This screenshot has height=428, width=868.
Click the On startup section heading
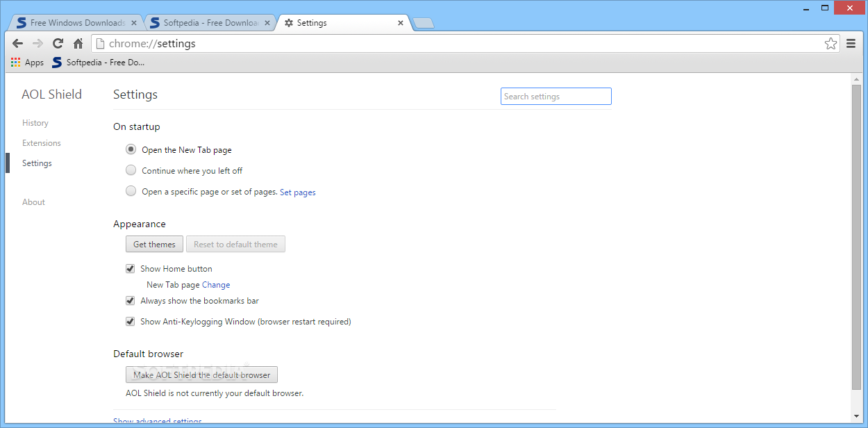click(137, 127)
